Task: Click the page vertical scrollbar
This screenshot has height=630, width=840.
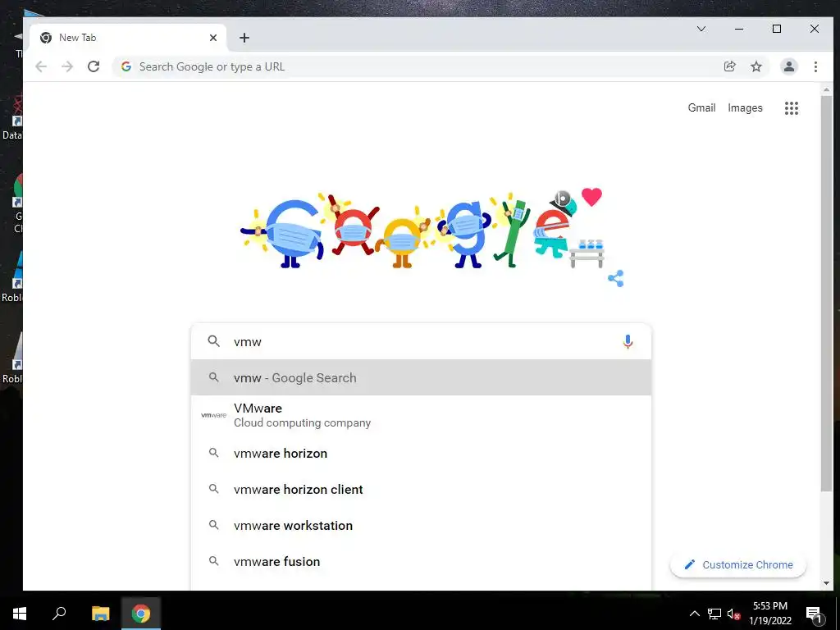Action: pyautogui.click(x=826, y=293)
